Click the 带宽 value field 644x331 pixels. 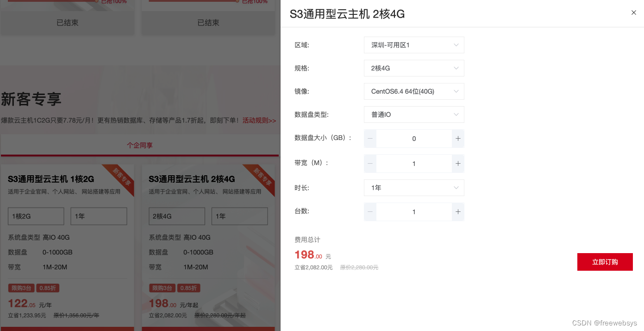click(414, 164)
